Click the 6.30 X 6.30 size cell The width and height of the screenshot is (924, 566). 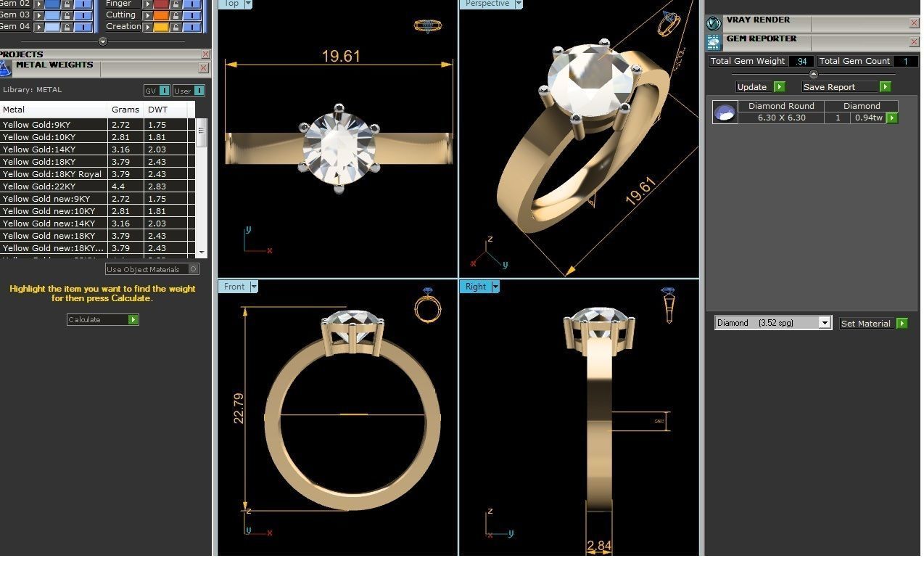pos(781,118)
